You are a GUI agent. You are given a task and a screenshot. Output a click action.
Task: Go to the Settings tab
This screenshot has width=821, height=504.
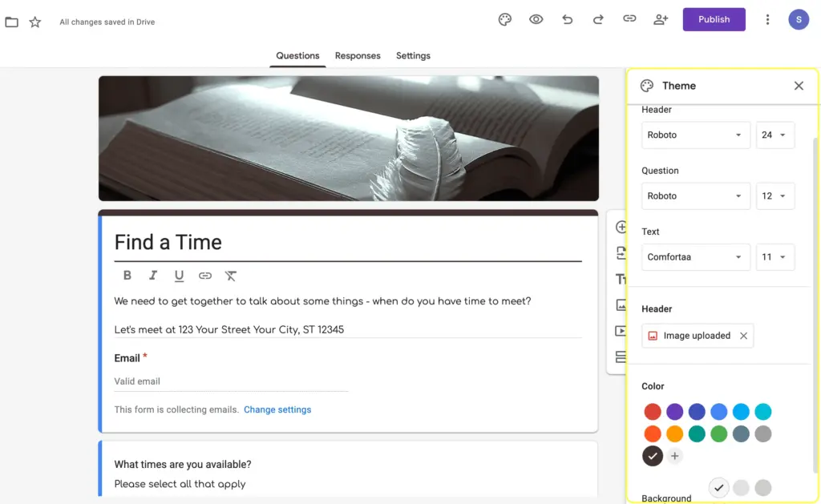[x=413, y=56]
